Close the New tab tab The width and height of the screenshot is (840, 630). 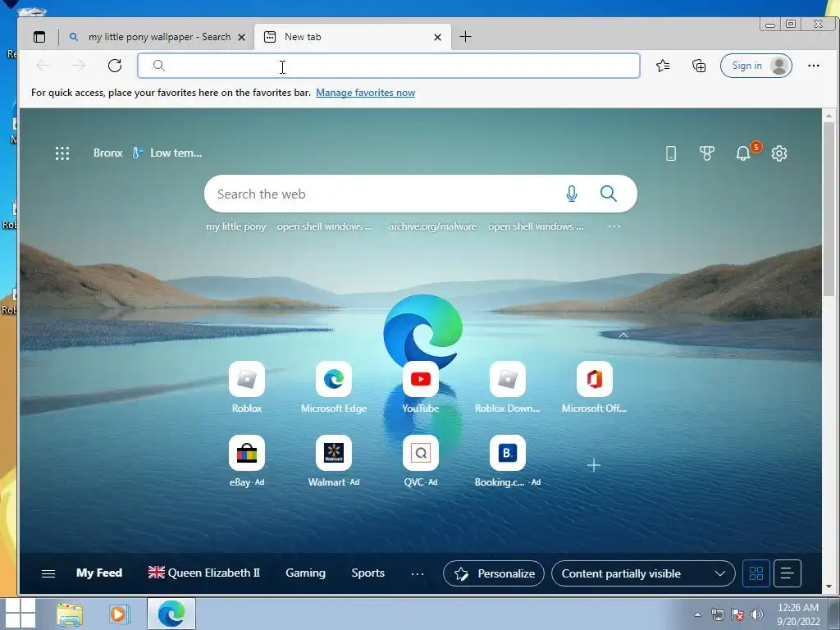[438, 38]
